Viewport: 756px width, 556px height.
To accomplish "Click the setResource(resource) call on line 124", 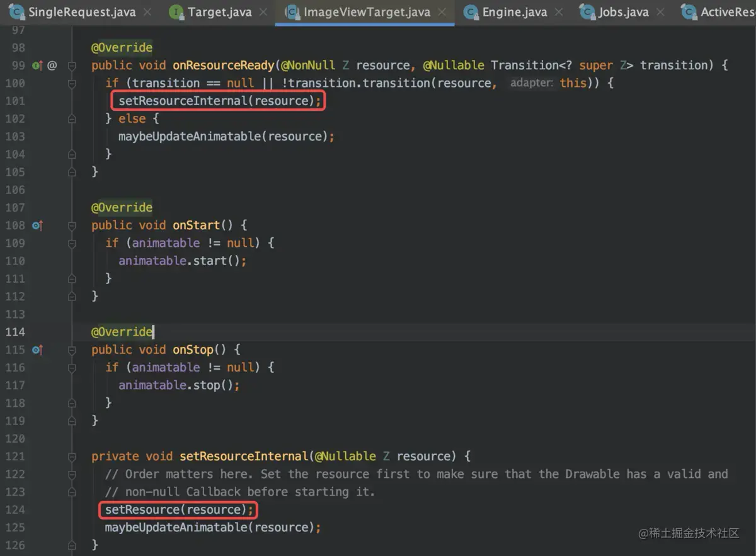I will pyautogui.click(x=179, y=509).
